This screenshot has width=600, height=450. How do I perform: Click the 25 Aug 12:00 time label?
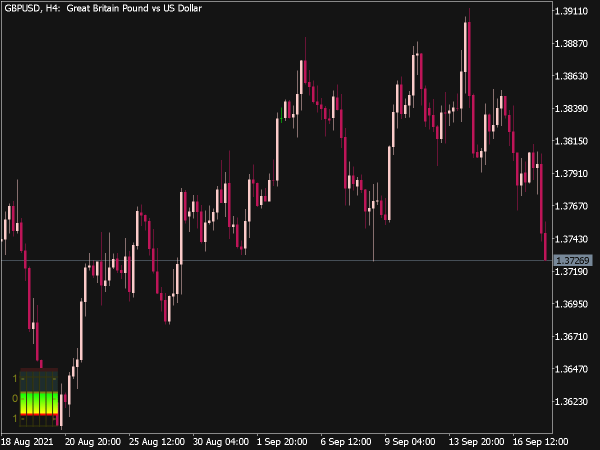157,442
